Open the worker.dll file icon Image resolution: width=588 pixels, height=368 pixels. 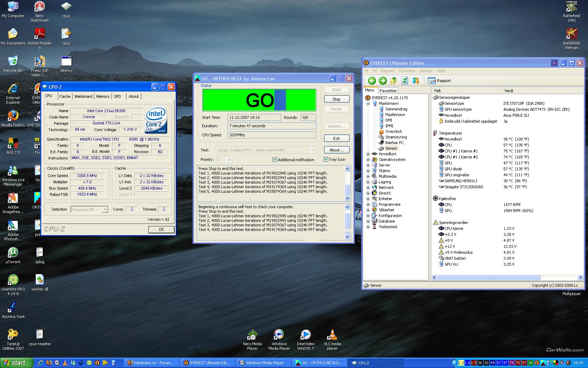[x=40, y=283]
